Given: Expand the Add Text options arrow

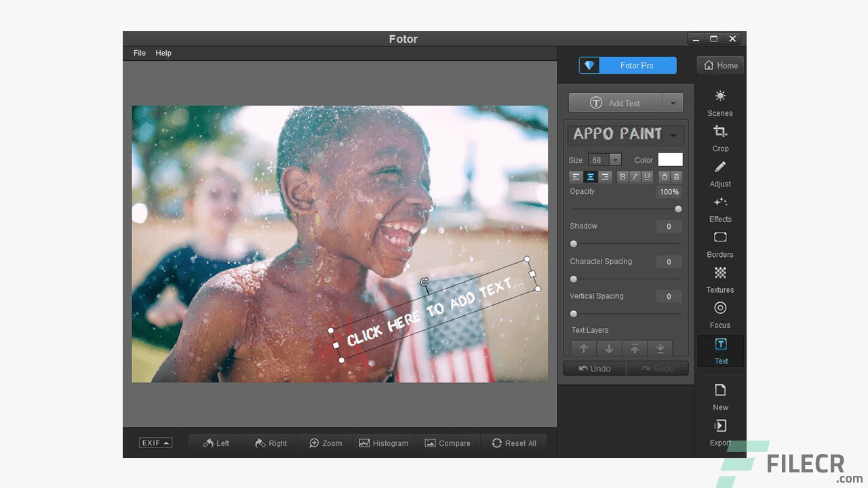Looking at the screenshot, I should 673,102.
